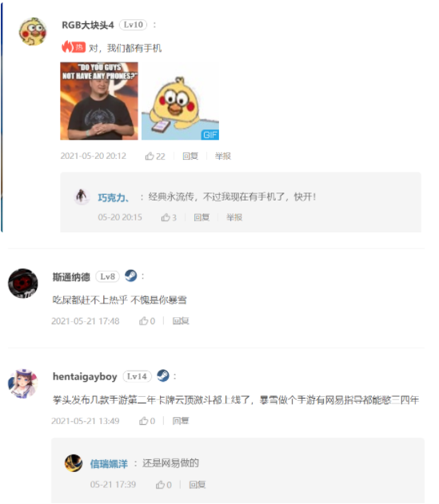Like the comment by RGB大块头4
The image size is (439, 504).
(x=155, y=157)
